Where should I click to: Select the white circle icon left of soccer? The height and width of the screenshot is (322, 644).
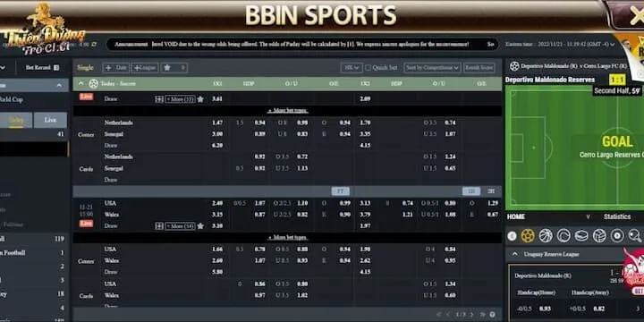(x=512, y=236)
